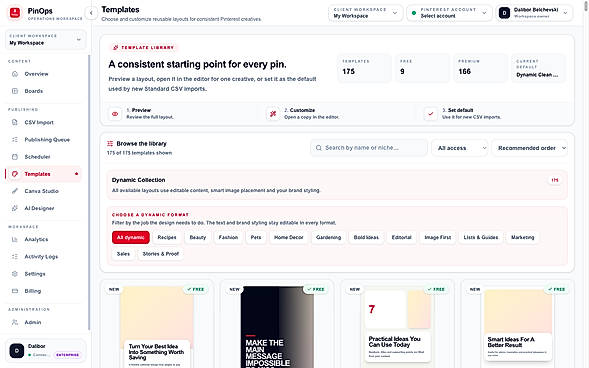The width and height of the screenshot is (589, 368).
Task: Open the All access filter dropdown
Action: 460,148
